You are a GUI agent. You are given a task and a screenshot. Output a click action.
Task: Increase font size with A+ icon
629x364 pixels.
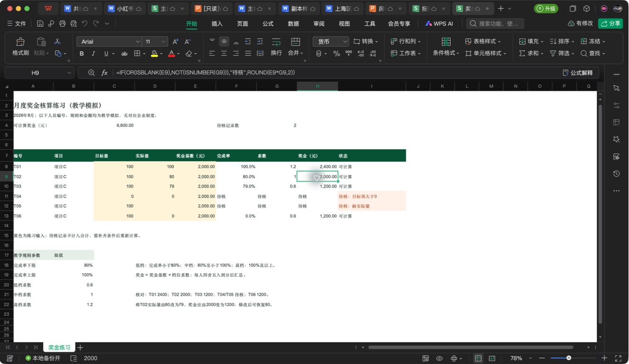click(175, 41)
